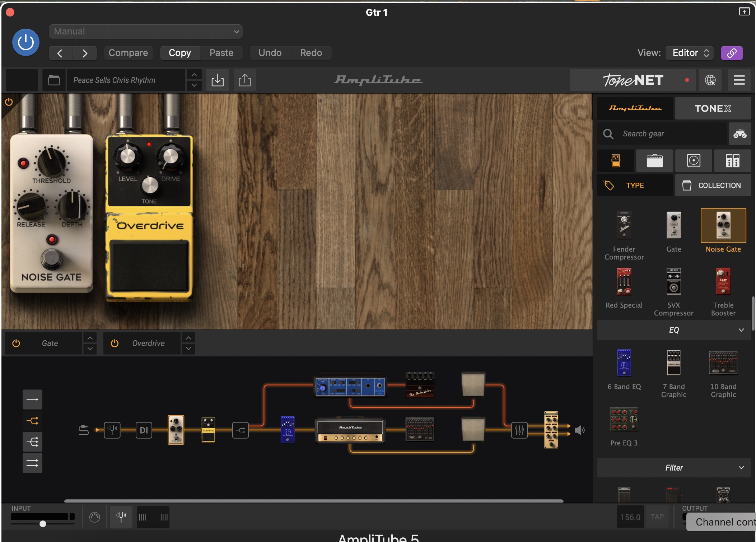Go to next preset arrow
756x542 pixels.
tap(85, 53)
